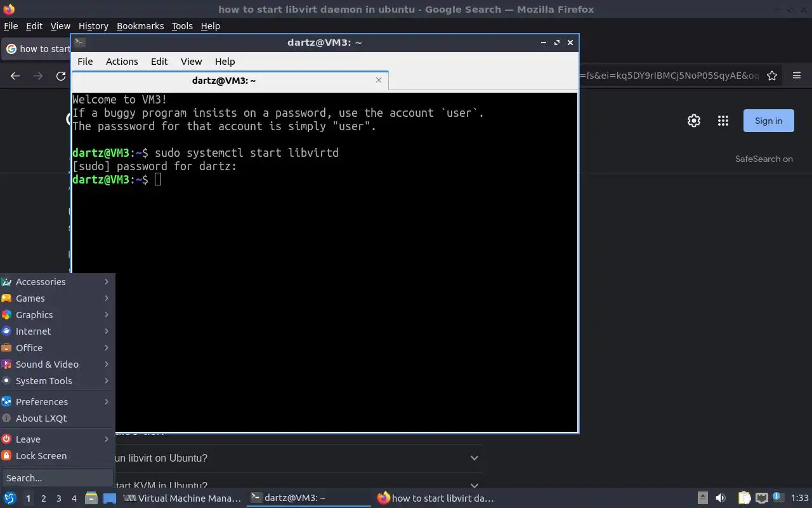
Task: Click the SafeSearch on link
Action: point(764,159)
